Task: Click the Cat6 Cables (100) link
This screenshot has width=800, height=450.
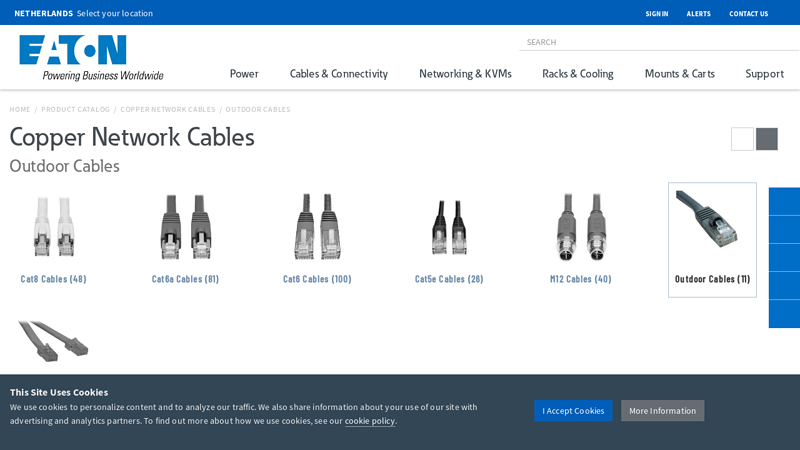Action: (x=317, y=279)
